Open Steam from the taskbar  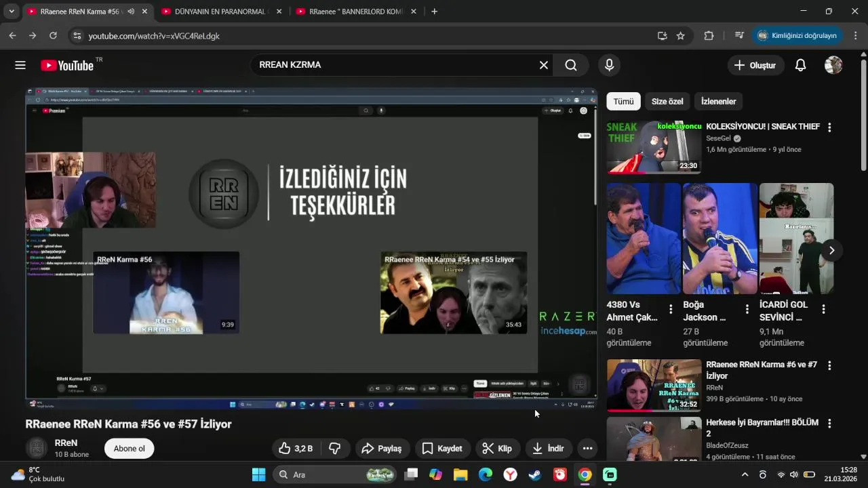click(x=535, y=474)
